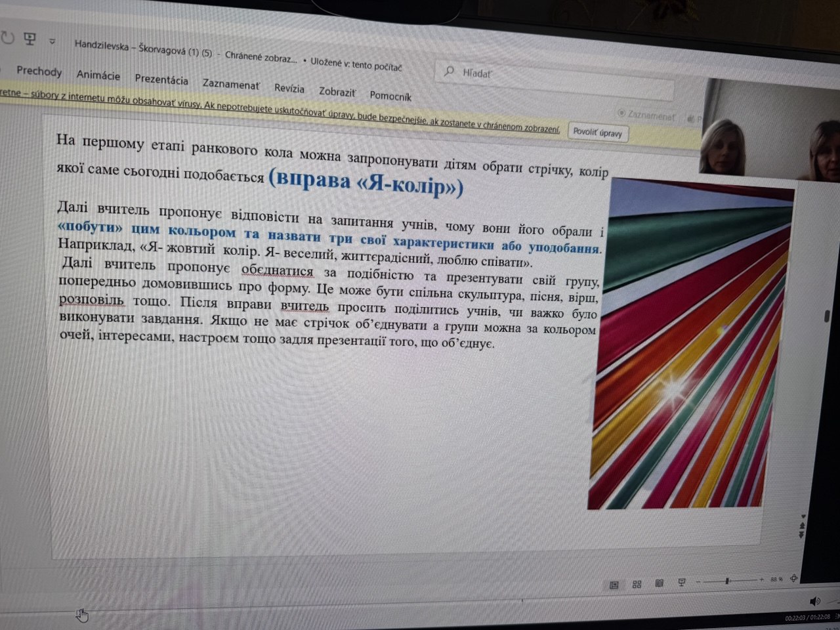Select the Zaznamenať ribbon tab
Image resolution: width=840 pixels, height=630 pixels.
pos(230,84)
